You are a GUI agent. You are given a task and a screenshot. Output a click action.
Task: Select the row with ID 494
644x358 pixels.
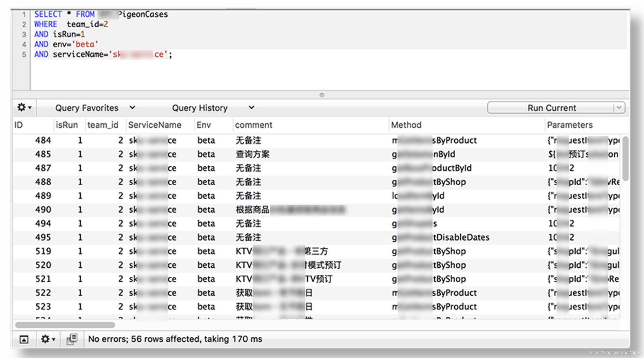316,223
